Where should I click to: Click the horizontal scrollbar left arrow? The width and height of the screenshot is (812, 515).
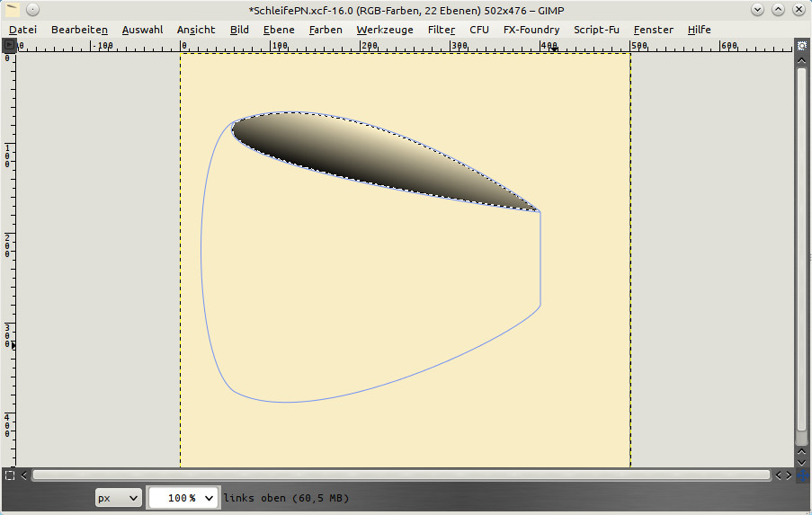click(24, 475)
